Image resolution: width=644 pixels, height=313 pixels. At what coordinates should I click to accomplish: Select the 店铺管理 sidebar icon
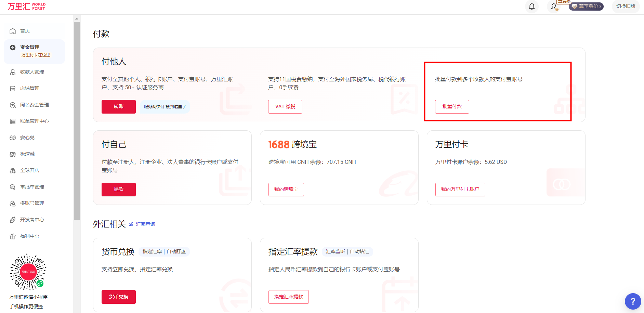[30, 88]
